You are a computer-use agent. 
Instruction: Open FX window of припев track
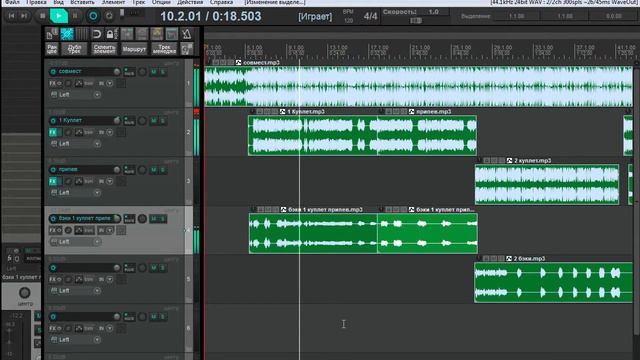pos(53,181)
